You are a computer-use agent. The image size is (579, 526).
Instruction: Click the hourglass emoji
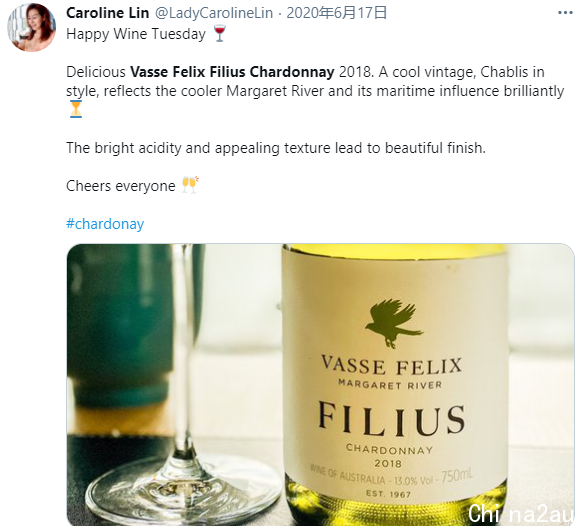76,109
